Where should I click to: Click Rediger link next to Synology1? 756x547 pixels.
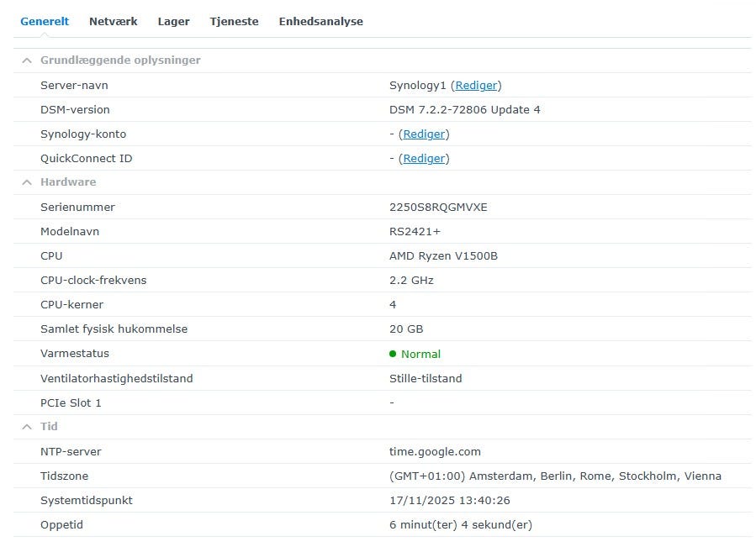point(476,86)
